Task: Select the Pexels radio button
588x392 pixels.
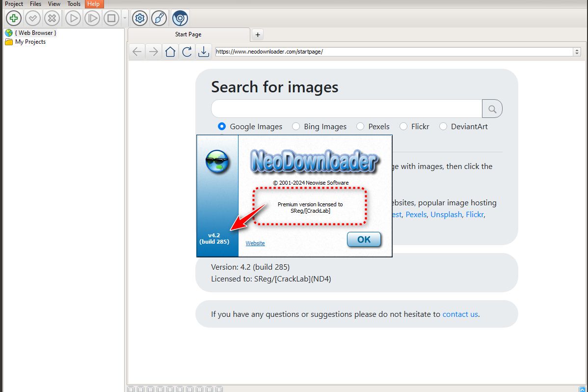Action: tap(360, 127)
